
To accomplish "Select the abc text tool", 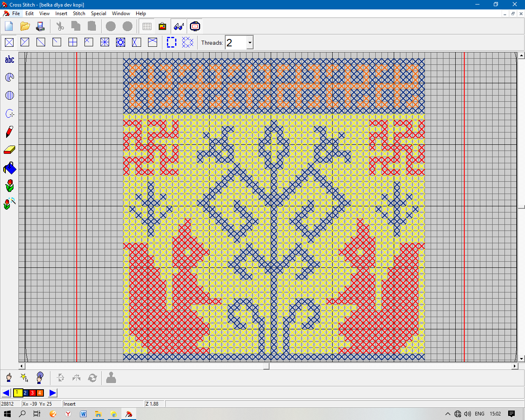I will [x=9, y=59].
